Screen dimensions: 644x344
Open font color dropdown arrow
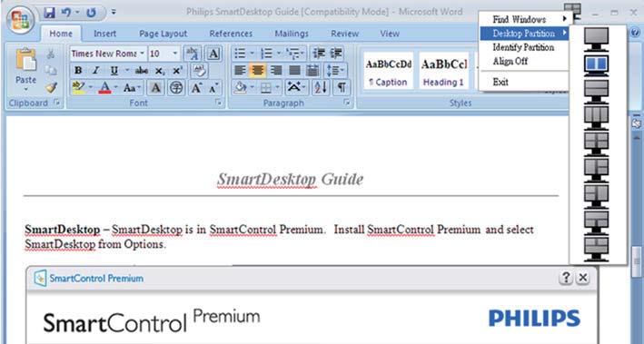point(116,88)
